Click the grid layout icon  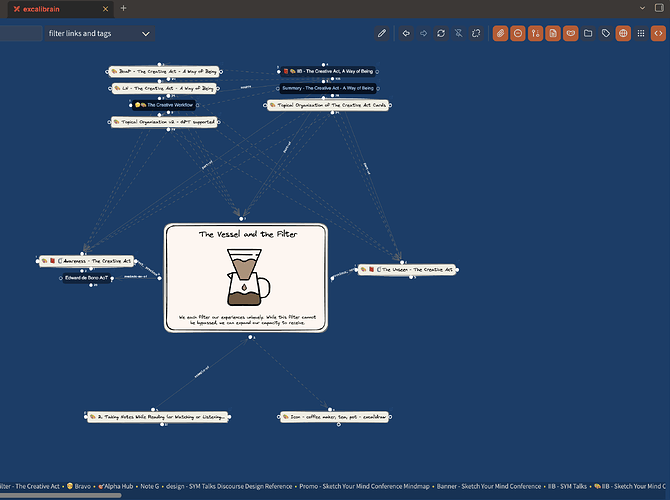(x=641, y=33)
